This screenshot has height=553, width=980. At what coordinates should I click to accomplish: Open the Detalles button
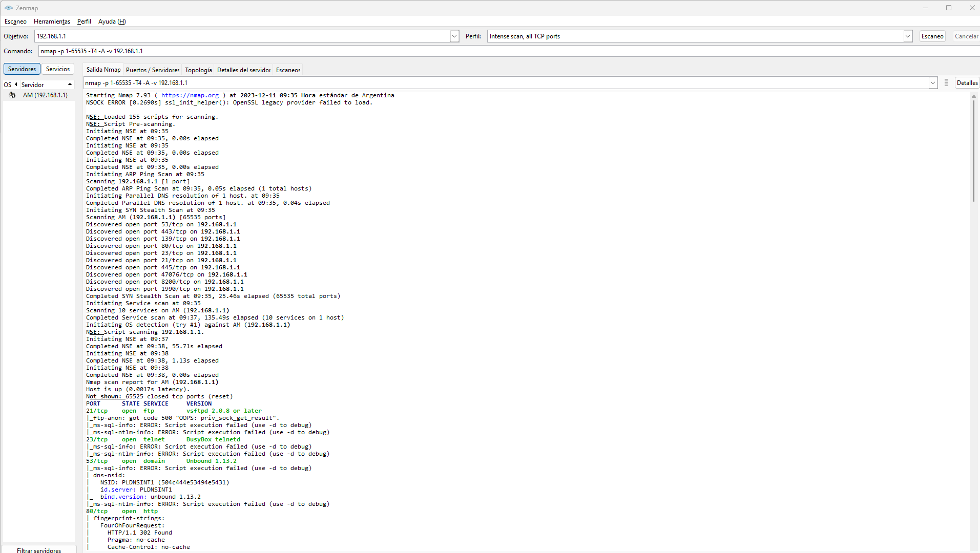coord(967,83)
